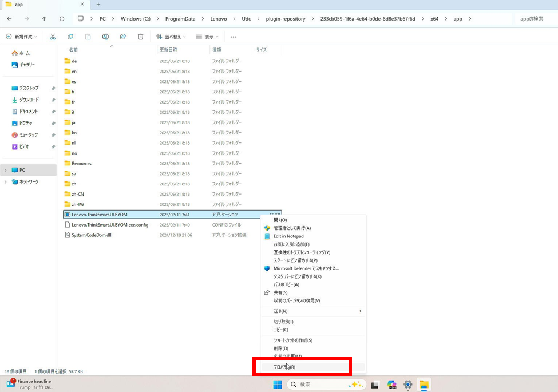Refresh the folder view
The height and width of the screenshot is (392, 558).
[62, 18]
